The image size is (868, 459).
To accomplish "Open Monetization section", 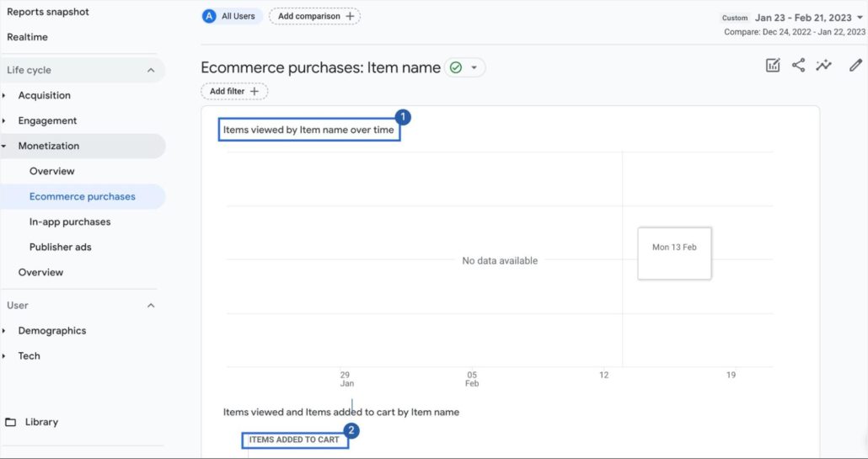I will coord(49,146).
